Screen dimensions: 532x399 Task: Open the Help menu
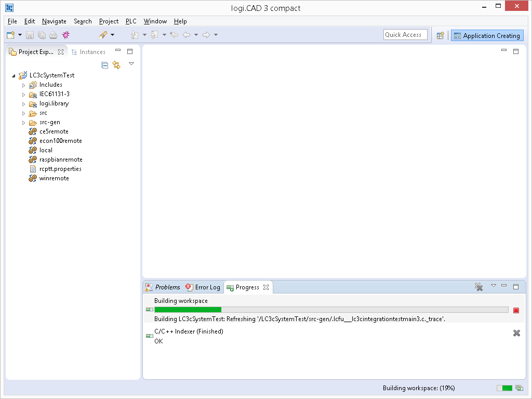pyautogui.click(x=180, y=21)
